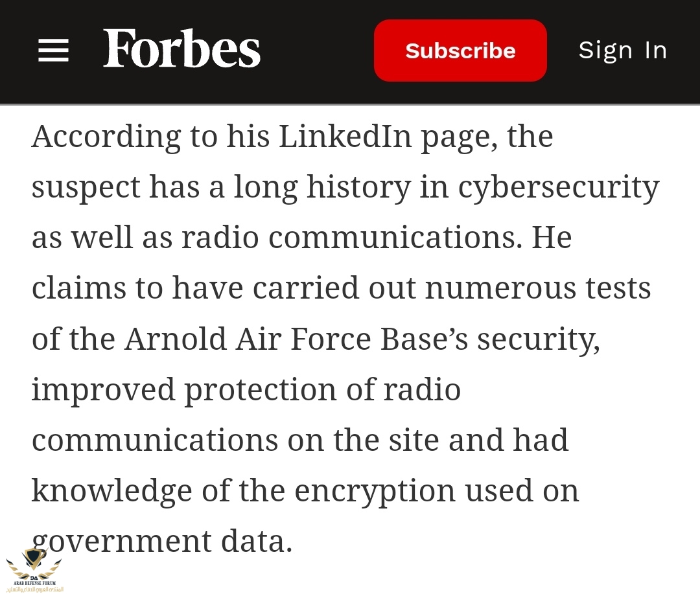Click the Arab Defense Forum caption text
This screenshot has height=594, width=700.
point(35,586)
